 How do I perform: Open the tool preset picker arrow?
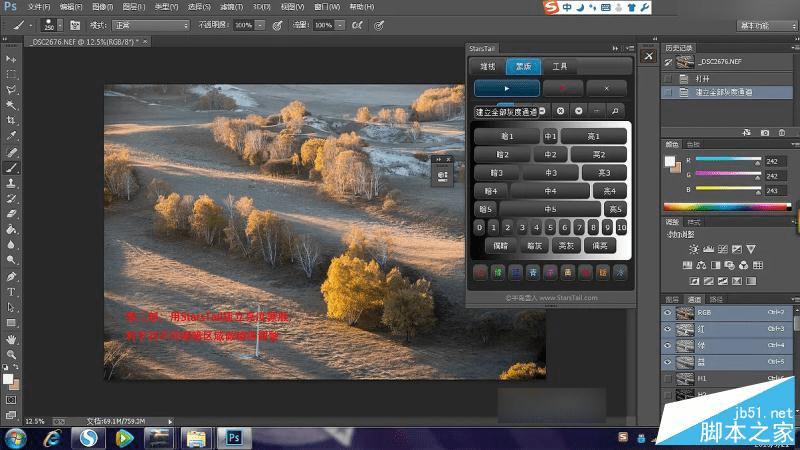coord(31,25)
